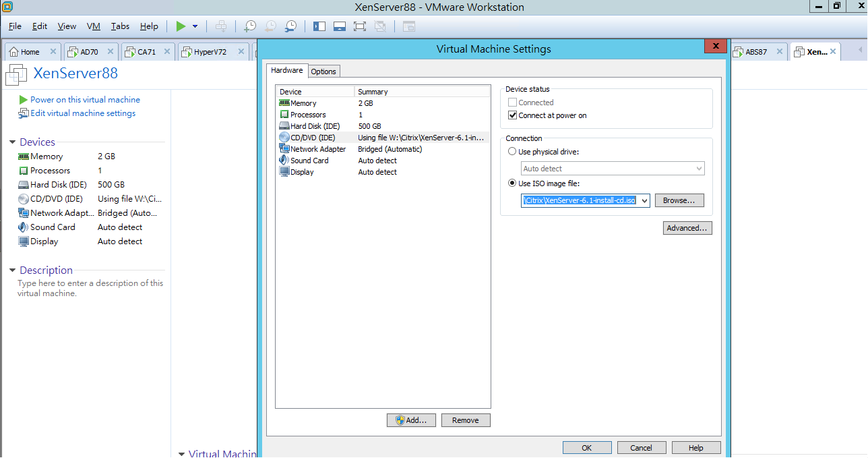Image resolution: width=868 pixels, height=458 pixels.
Task: Select the Use ISO image file radio button
Action: coord(512,183)
